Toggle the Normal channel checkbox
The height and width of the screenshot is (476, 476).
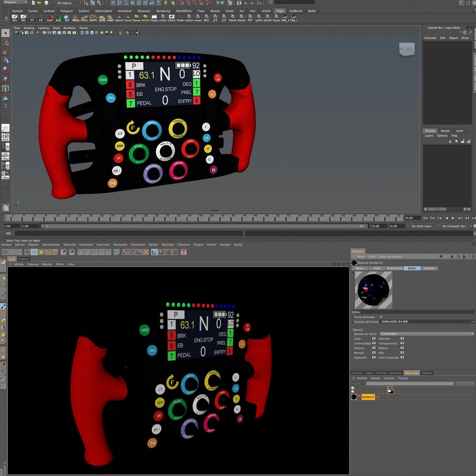(374, 353)
